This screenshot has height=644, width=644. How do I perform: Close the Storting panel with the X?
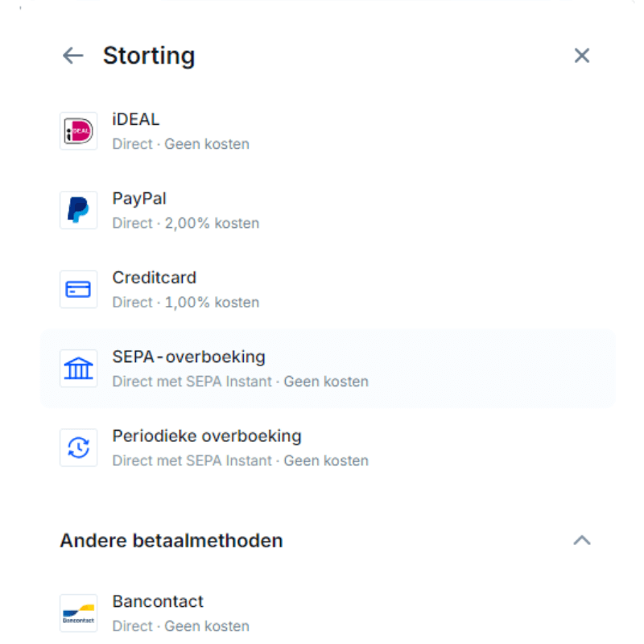[x=582, y=55]
